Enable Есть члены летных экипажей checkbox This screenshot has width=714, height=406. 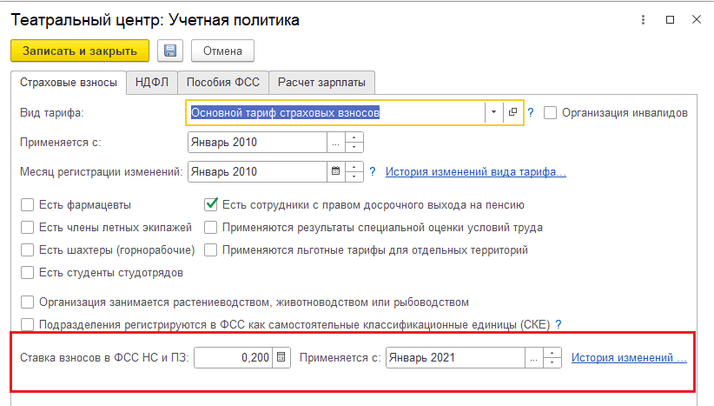coord(27,227)
